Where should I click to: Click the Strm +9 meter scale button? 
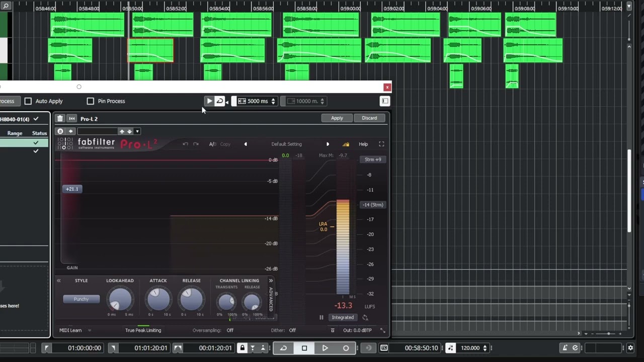tap(373, 159)
